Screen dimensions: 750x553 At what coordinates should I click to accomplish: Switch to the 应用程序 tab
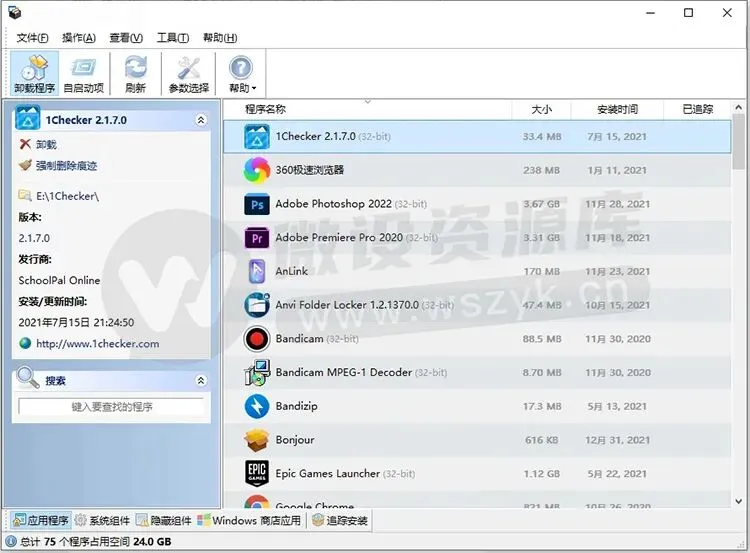(41, 520)
